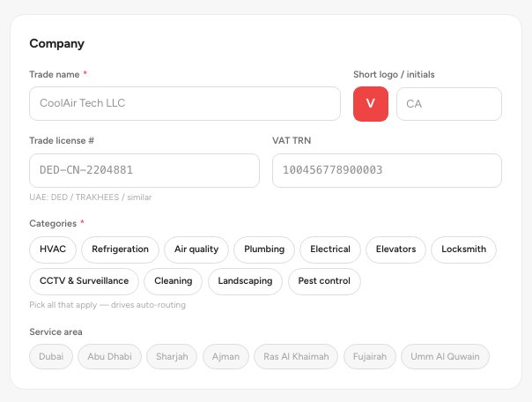Toggle the Air quality category
Viewport: 532px width, 402px height.
(x=196, y=249)
